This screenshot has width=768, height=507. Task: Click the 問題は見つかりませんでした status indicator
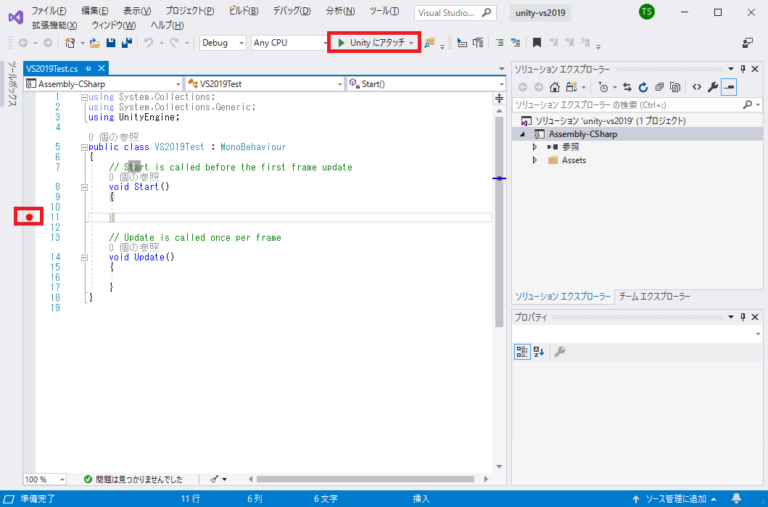click(133, 479)
